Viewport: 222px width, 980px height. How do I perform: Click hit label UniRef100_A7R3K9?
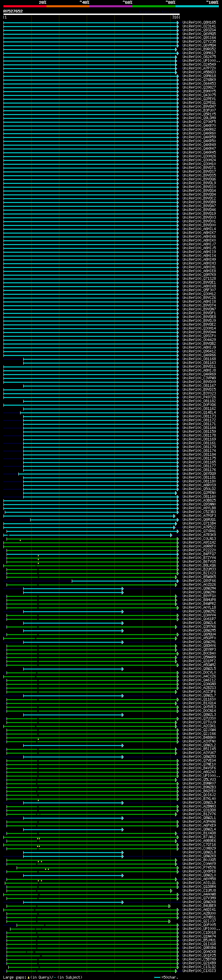[x=199, y=535]
